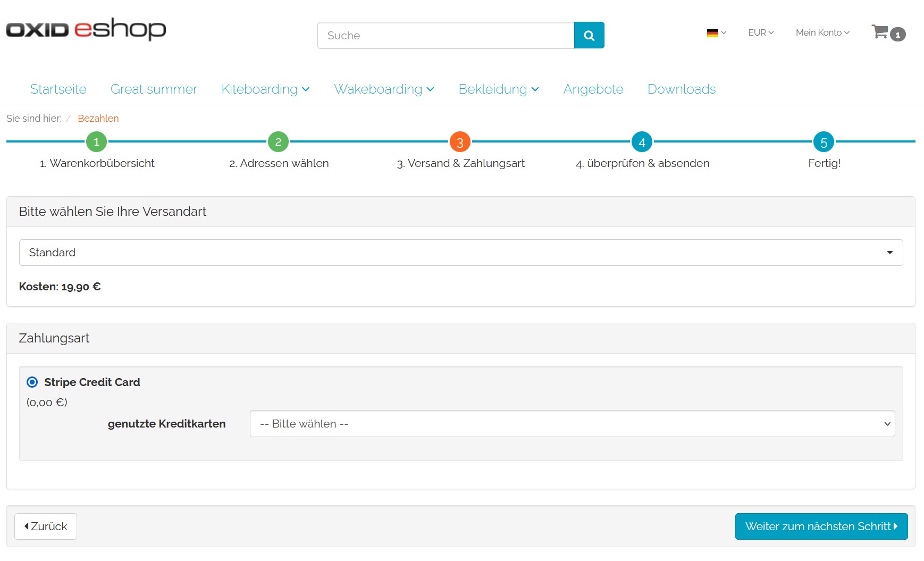Open the genutzte Kreditkarten dropdown
Viewport: 924px width, 561px height.
click(572, 424)
